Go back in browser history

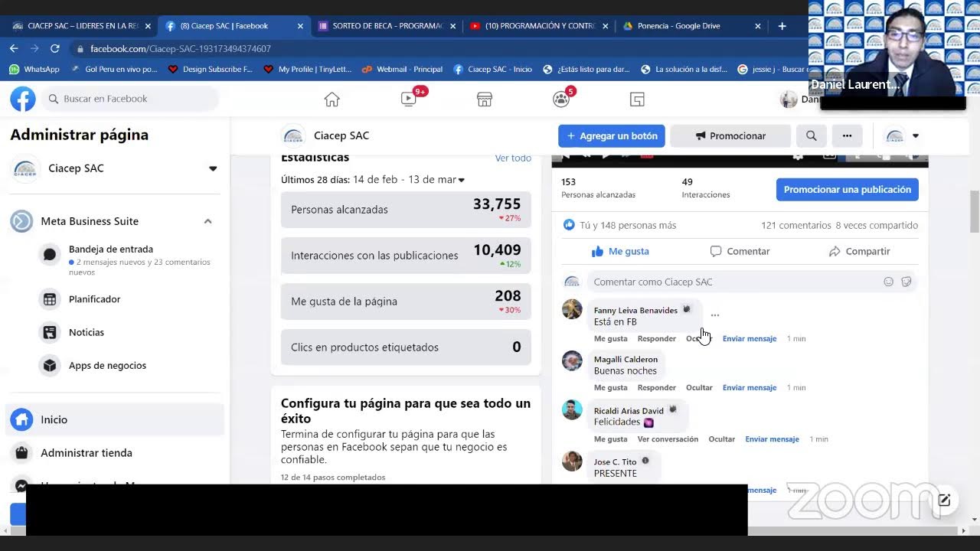pos(14,48)
